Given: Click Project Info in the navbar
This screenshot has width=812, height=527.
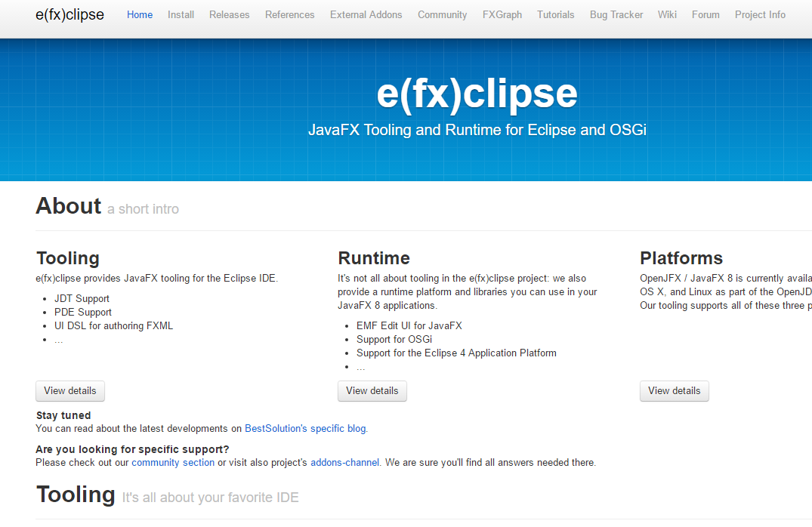Looking at the screenshot, I should pos(760,14).
